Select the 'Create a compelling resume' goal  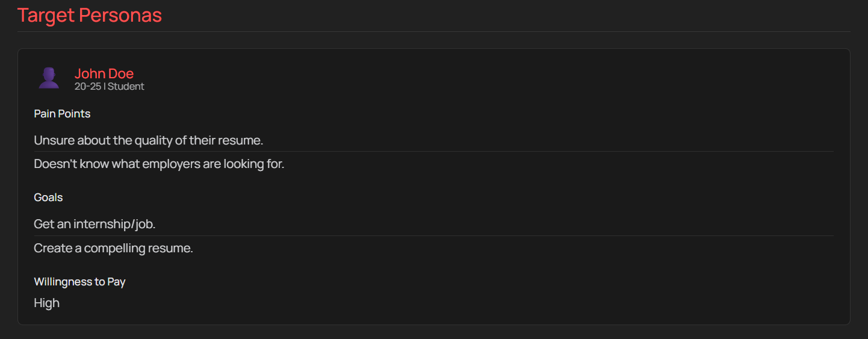113,248
